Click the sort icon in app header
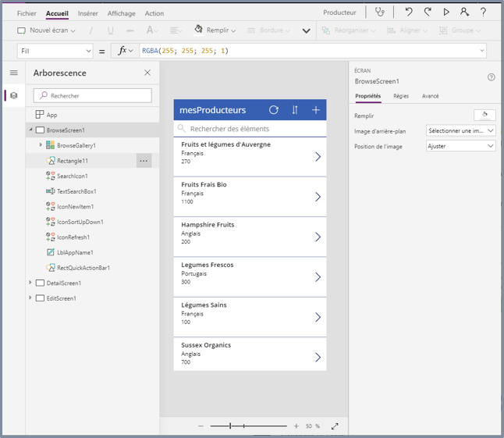The width and height of the screenshot is (504, 438). 295,110
